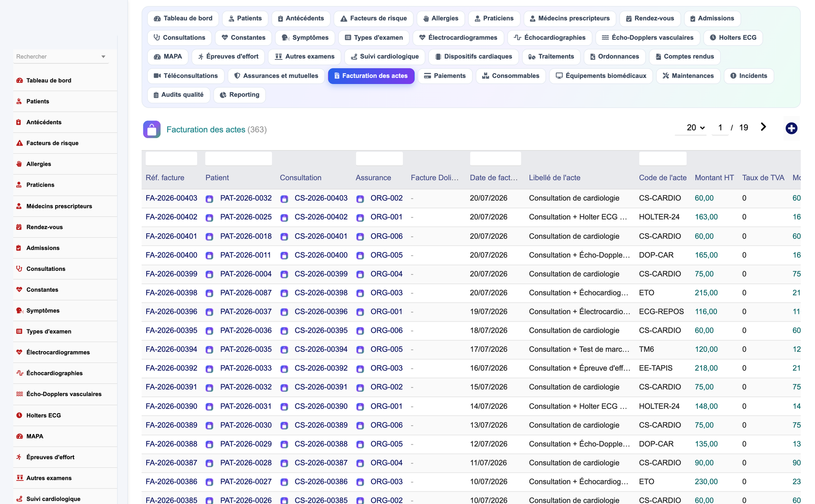Open invoice FA-2026-00403 link
The height and width of the screenshot is (504, 815).
click(171, 198)
